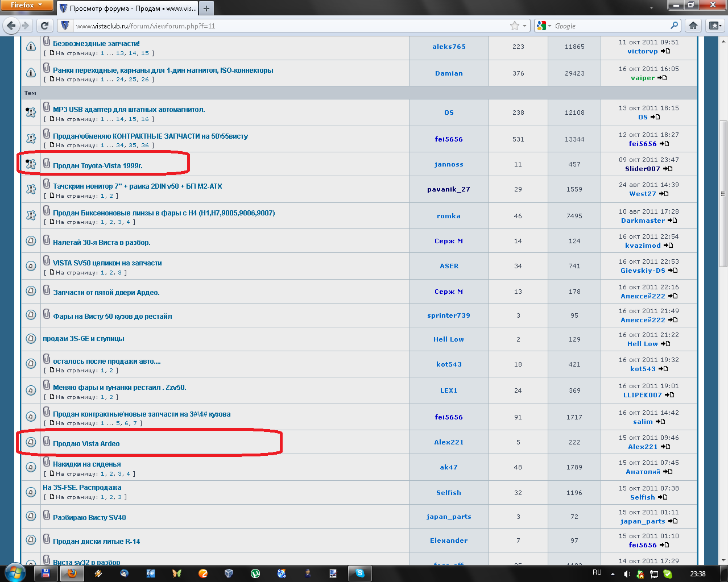Open the URL history dropdown arrow
Image resolution: width=728 pixels, height=582 pixels.
tap(524, 26)
